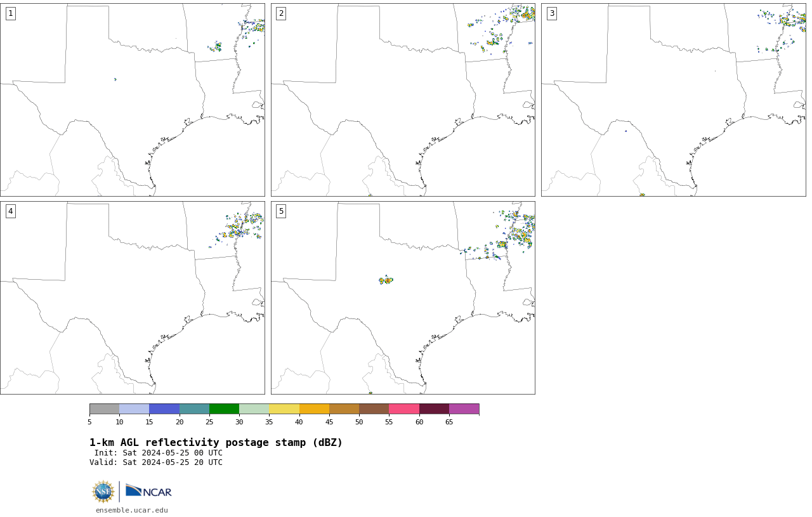Click the NSF logo icon

point(103,492)
